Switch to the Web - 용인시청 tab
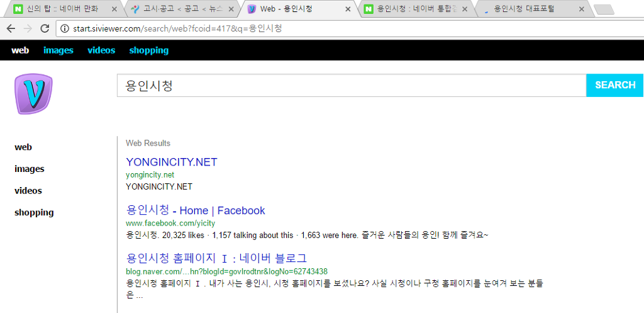 coord(300,9)
